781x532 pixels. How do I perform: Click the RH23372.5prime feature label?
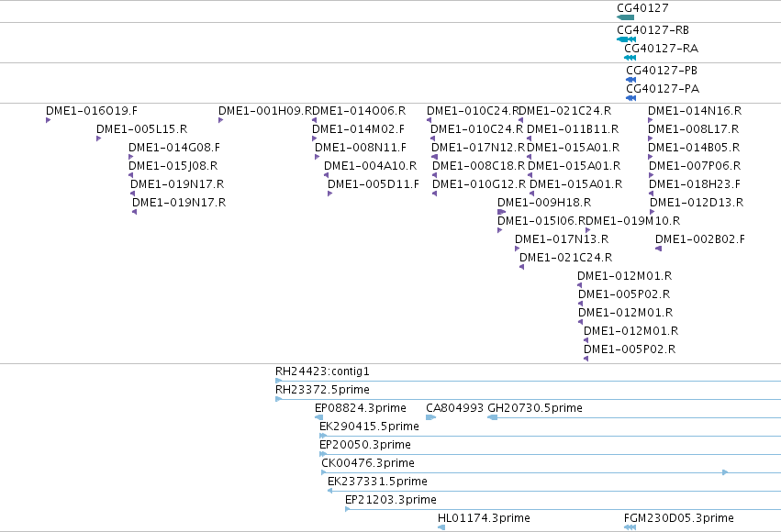pos(322,389)
